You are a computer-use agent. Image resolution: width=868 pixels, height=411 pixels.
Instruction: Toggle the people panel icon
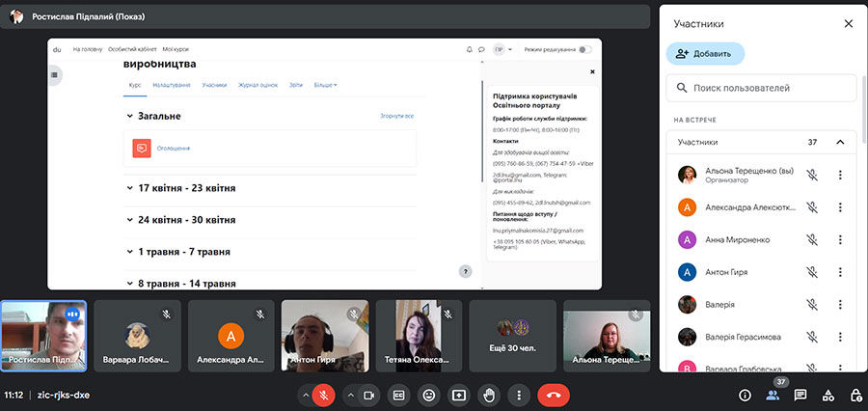point(773,395)
